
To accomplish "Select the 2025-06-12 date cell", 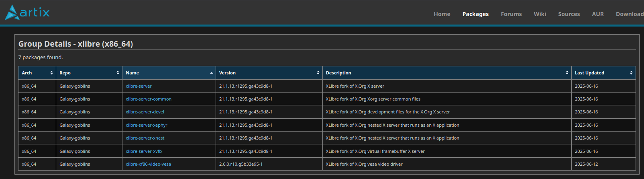I will coord(603,164).
